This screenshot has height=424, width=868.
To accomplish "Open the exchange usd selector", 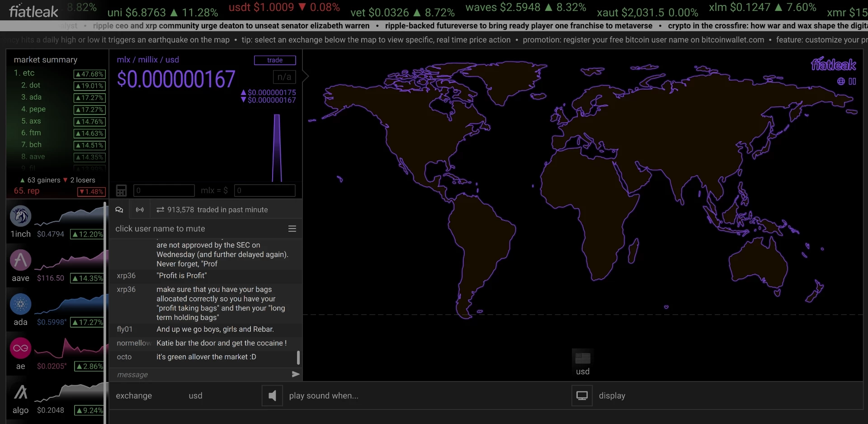I will pos(195,396).
